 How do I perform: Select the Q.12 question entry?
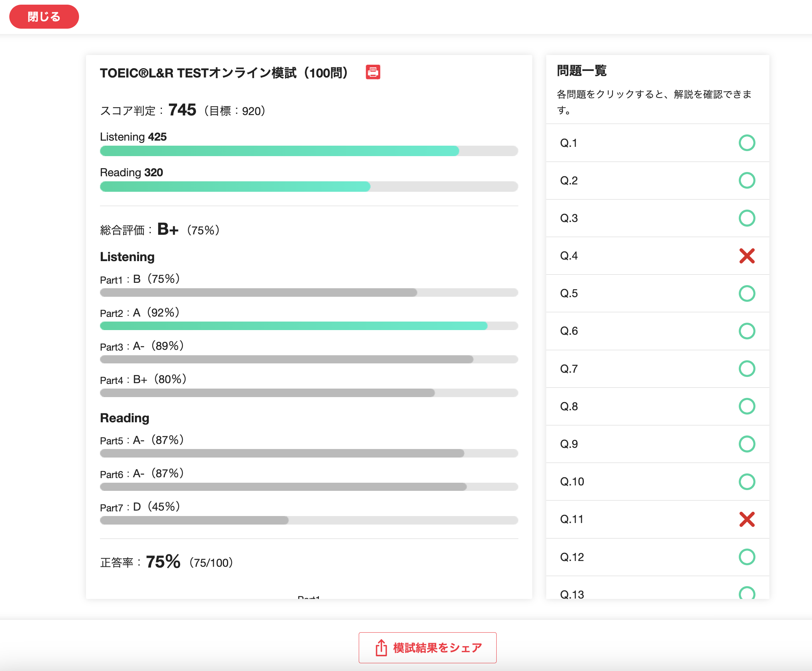click(658, 557)
